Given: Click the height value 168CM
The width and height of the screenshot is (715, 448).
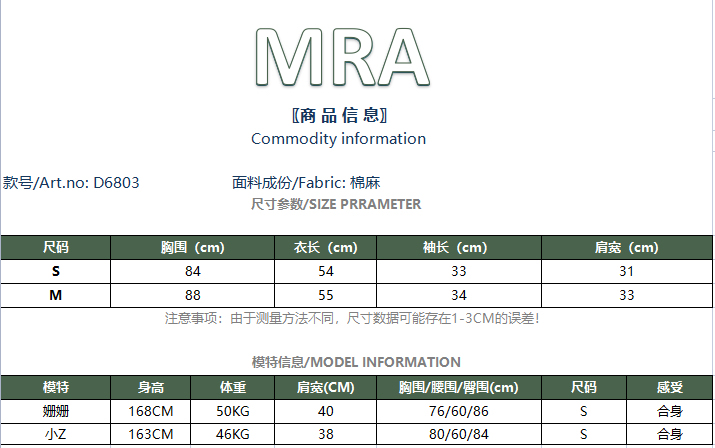Looking at the screenshot, I should [150, 412].
